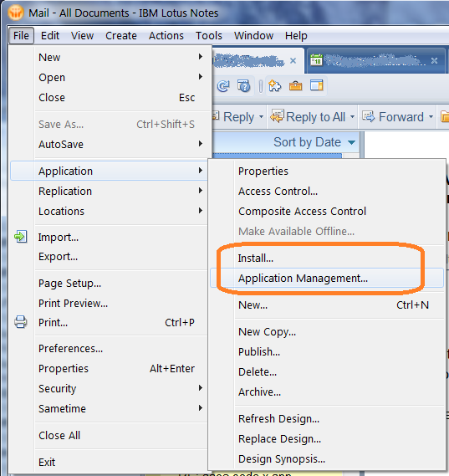Open the Reply to All dropdown arrow
The height and width of the screenshot is (476, 449).
[352, 116]
